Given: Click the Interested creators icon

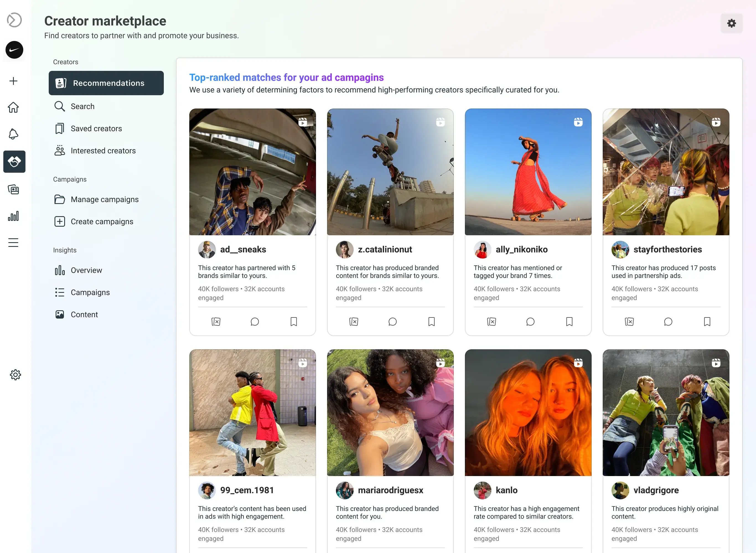Looking at the screenshot, I should coord(59,150).
